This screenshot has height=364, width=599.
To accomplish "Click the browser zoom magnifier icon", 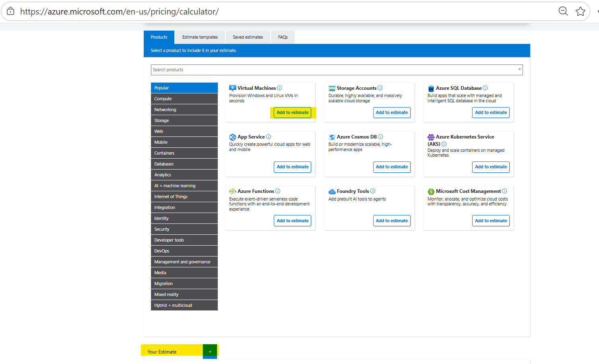I will pyautogui.click(x=563, y=11).
